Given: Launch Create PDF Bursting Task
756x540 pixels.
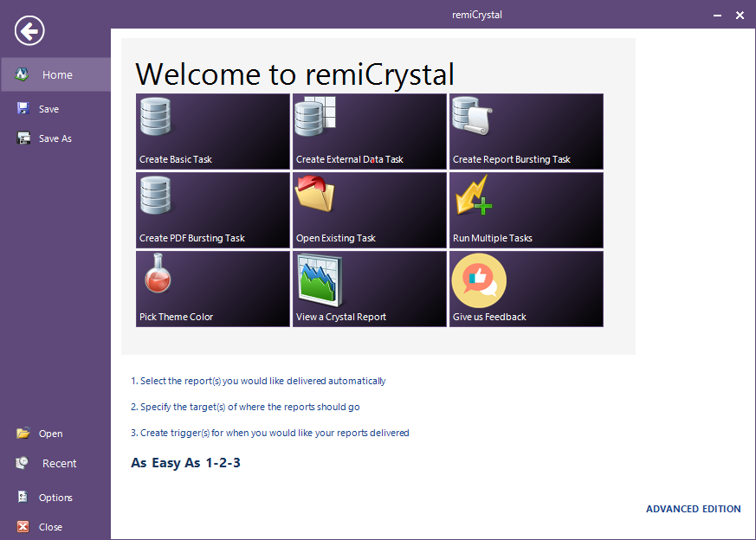Looking at the screenshot, I should point(212,209).
